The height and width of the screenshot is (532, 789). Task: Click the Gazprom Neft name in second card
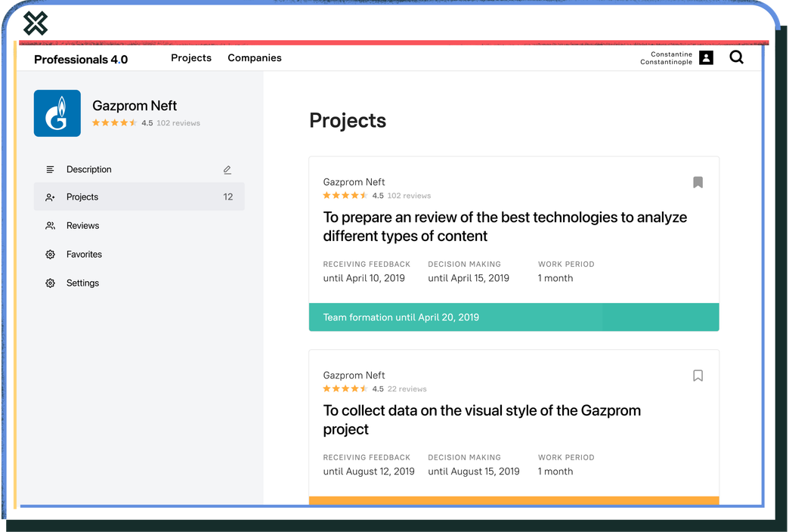(354, 375)
